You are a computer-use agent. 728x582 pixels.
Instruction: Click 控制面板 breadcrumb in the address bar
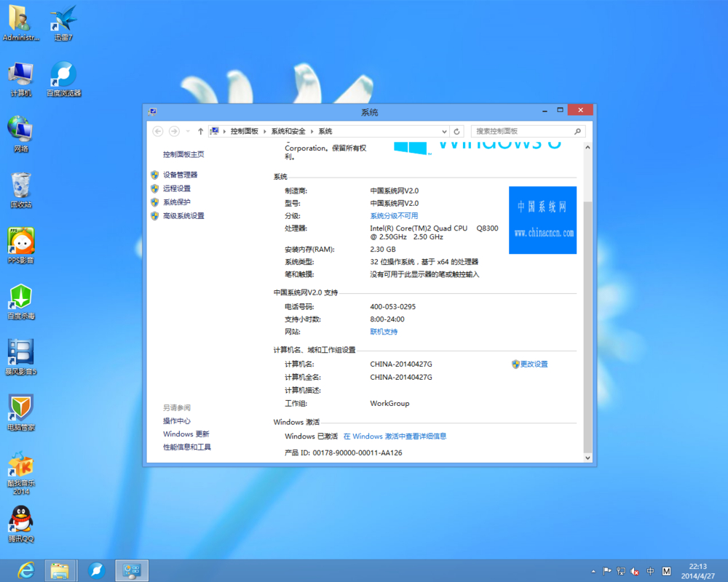point(244,132)
